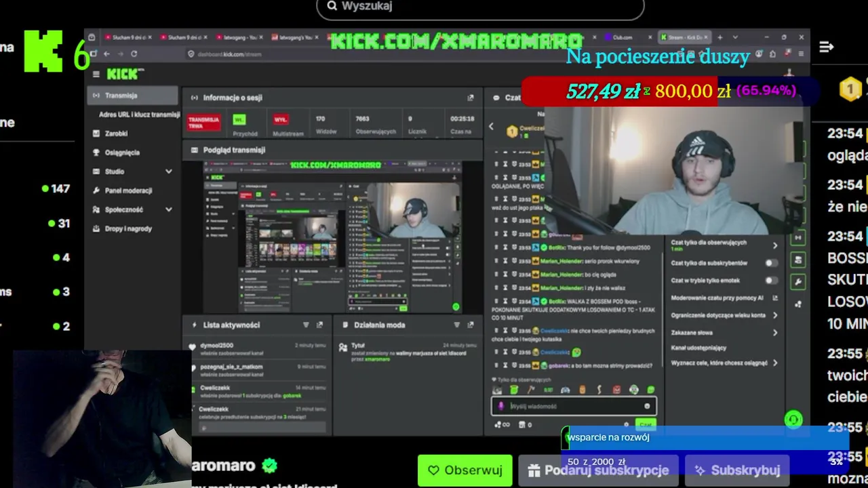868x488 pixels.
Task: Expand Czat tylko dla obserwujących options
Action: coord(775,245)
